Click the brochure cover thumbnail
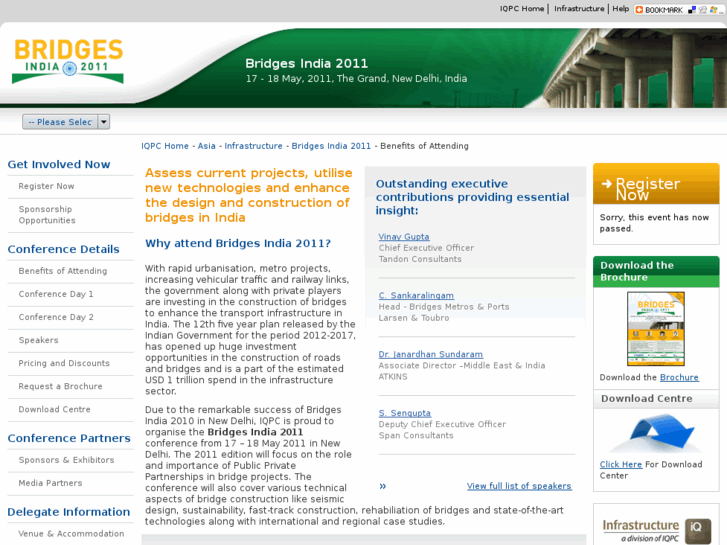Viewport: 727px width, 545px height. click(x=656, y=329)
